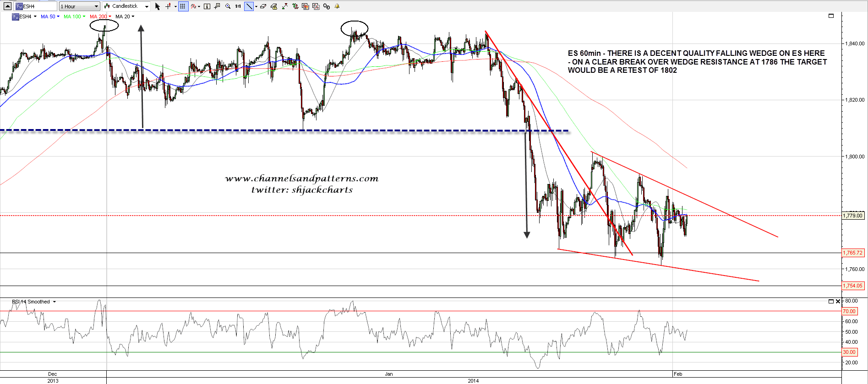The image size is (868, 384).
Task: Select the arrow pointer tool
Action: (158, 6)
